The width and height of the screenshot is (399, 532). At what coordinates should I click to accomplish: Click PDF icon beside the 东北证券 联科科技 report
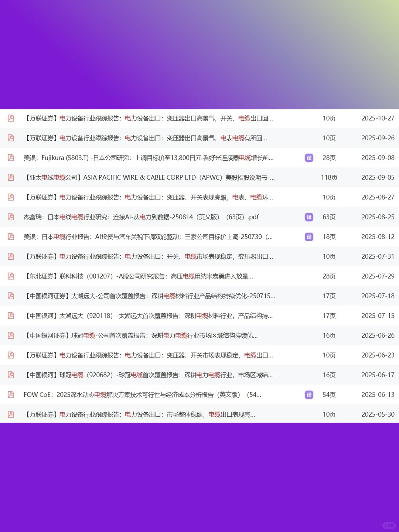pyautogui.click(x=11, y=276)
